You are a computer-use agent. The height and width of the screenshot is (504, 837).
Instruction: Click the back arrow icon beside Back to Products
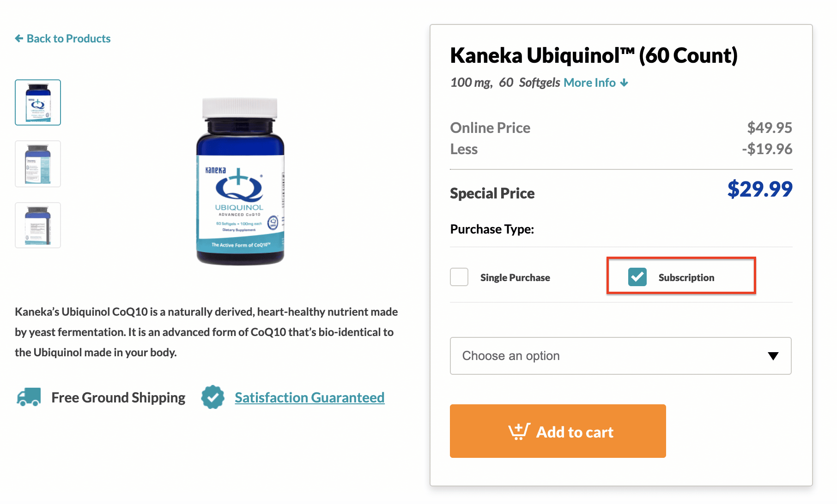click(19, 38)
